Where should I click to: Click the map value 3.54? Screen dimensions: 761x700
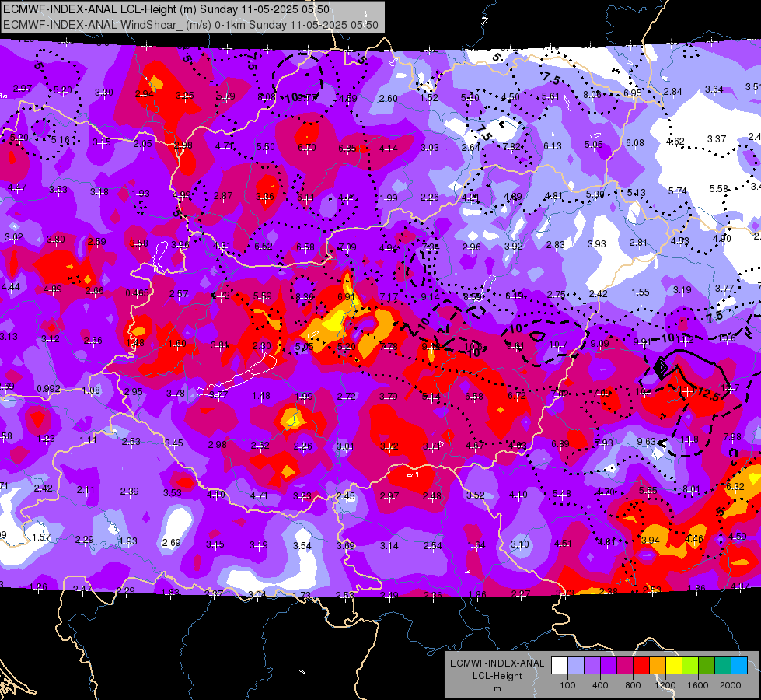pyautogui.click(x=302, y=545)
